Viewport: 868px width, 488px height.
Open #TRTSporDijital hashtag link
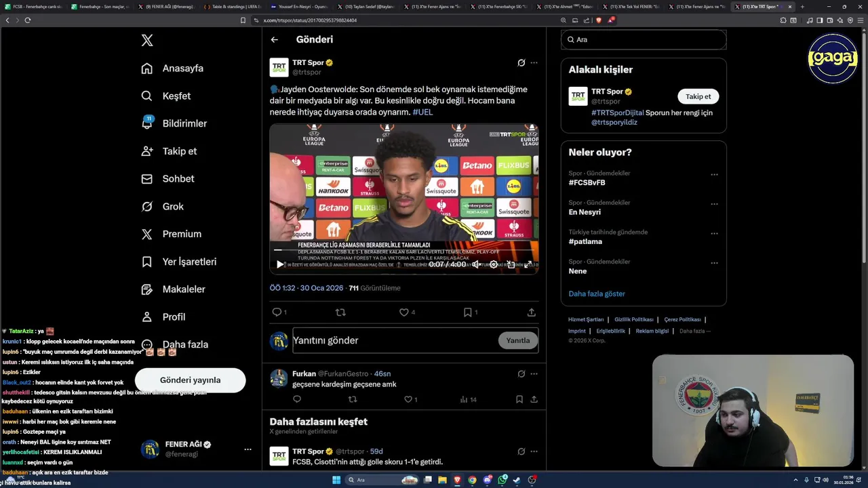click(618, 113)
